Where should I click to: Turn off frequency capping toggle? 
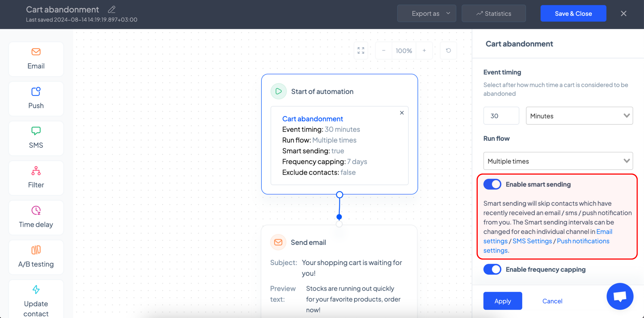click(x=492, y=269)
